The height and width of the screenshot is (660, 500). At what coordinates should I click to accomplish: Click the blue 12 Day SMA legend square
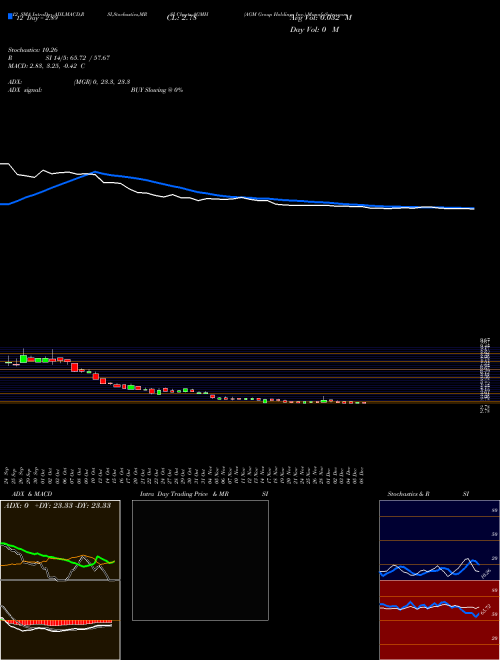(10, 17)
